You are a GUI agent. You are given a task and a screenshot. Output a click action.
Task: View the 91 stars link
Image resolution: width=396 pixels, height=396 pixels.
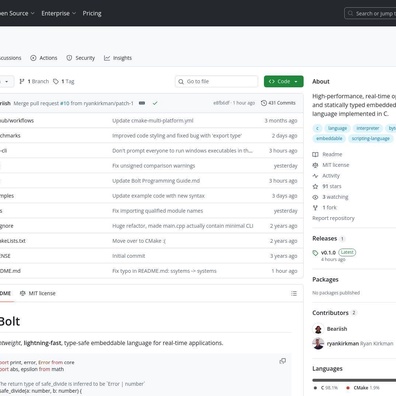[x=332, y=186]
